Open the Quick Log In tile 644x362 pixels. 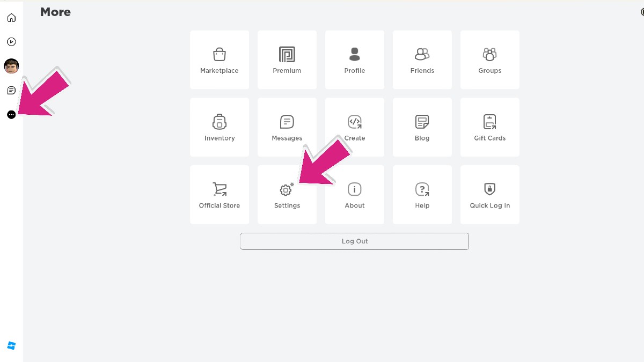pos(489,195)
